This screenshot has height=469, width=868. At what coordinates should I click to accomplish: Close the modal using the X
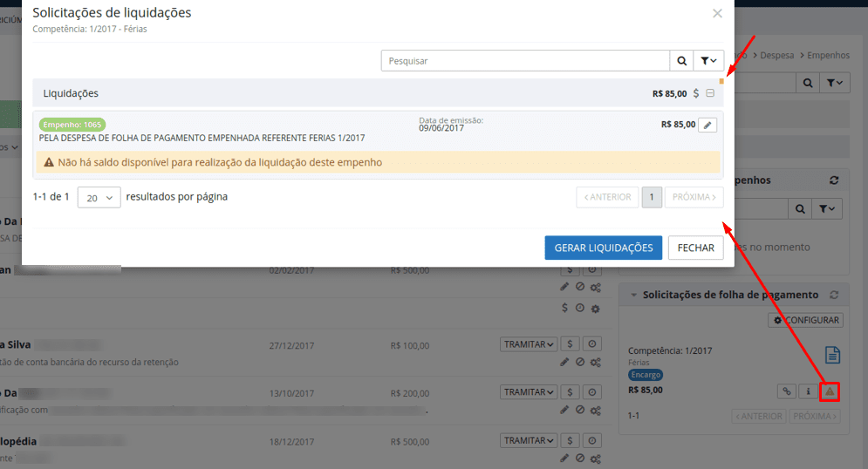coord(717,14)
